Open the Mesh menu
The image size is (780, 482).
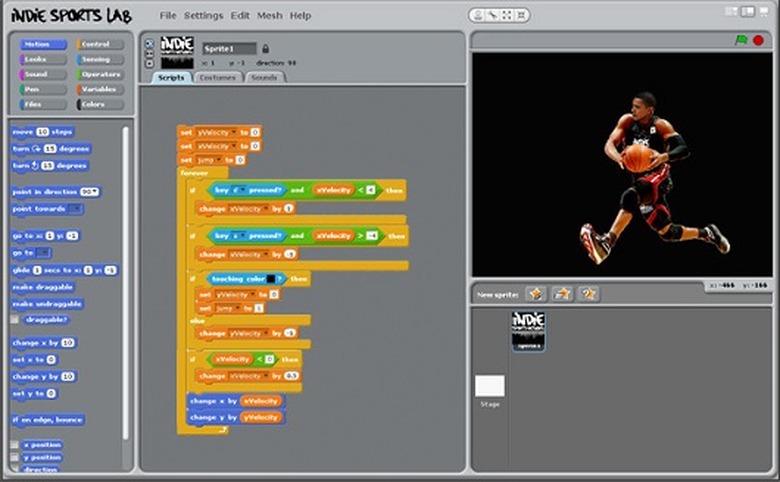270,16
